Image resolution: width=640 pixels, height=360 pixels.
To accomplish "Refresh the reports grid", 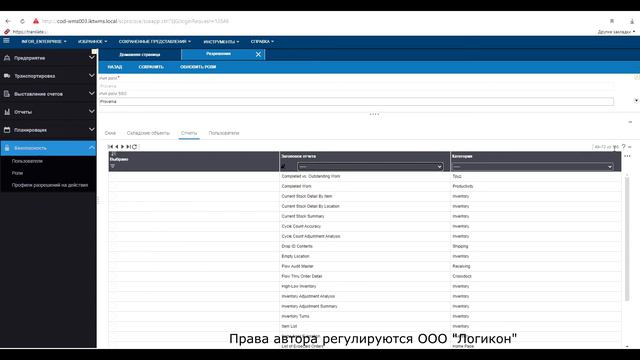I will coord(134,147).
